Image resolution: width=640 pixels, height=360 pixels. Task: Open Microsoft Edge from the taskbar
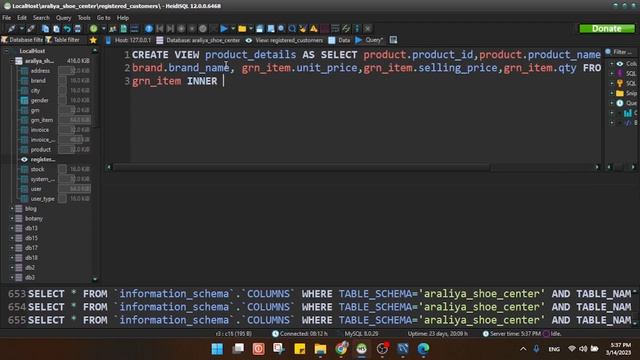[x=423, y=349]
